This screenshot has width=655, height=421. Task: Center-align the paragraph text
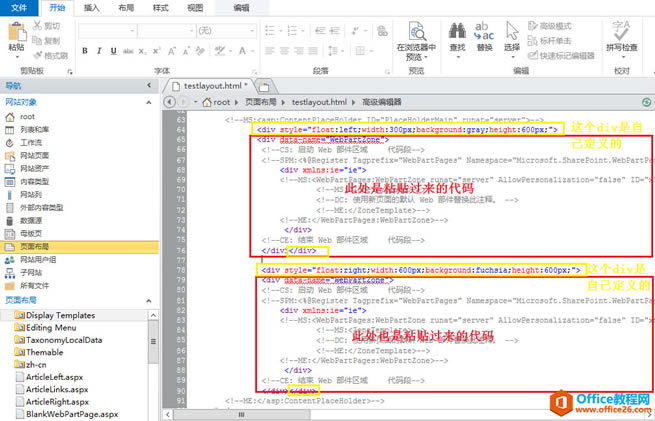click(284, 51)
